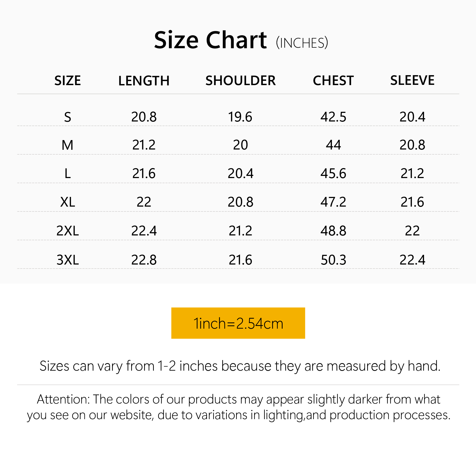Click the CHEST column header

click(333, 81)
